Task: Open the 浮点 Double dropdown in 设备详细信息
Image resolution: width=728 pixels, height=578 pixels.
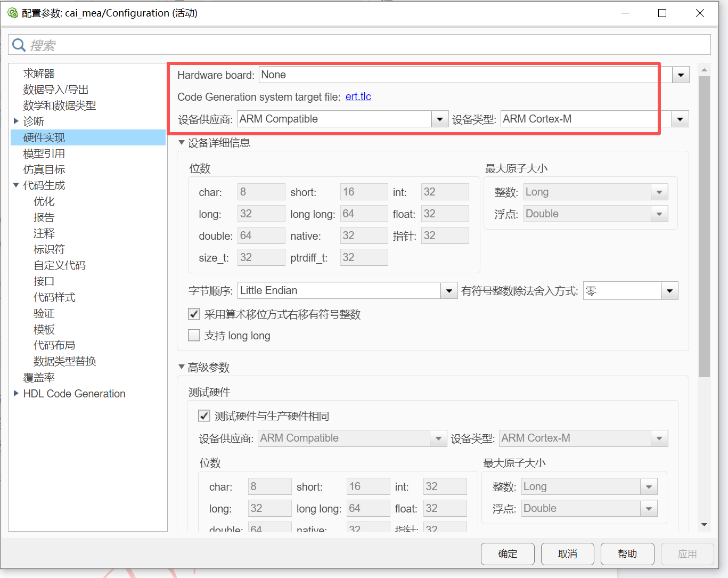Action: pos(659,214)
